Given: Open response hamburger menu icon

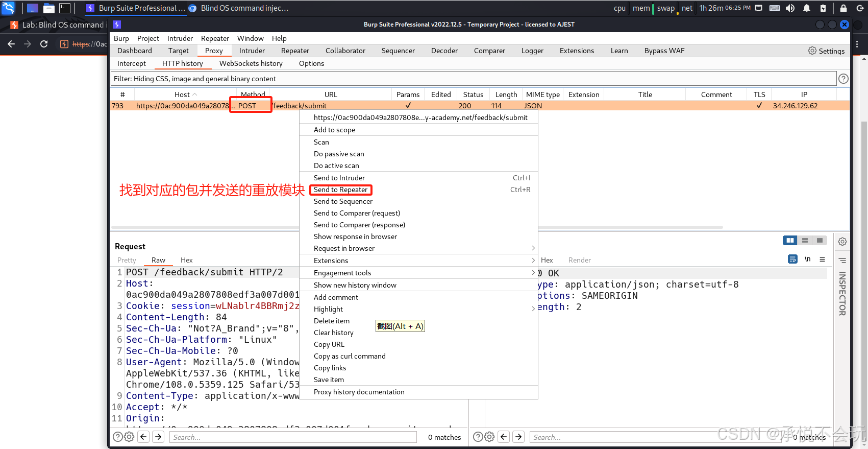Looking at the screenshot, I should tap(822, 259).
